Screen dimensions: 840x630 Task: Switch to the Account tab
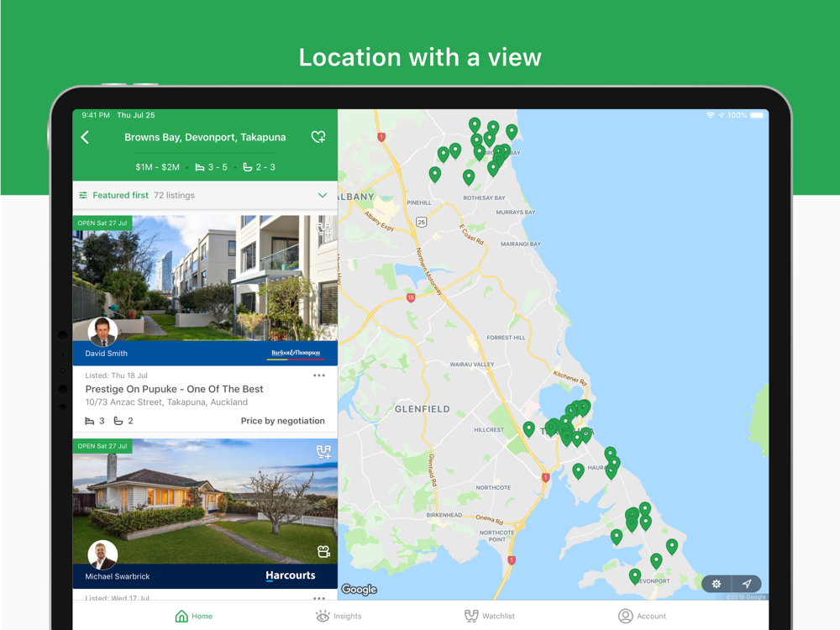(x=642, y=616)
